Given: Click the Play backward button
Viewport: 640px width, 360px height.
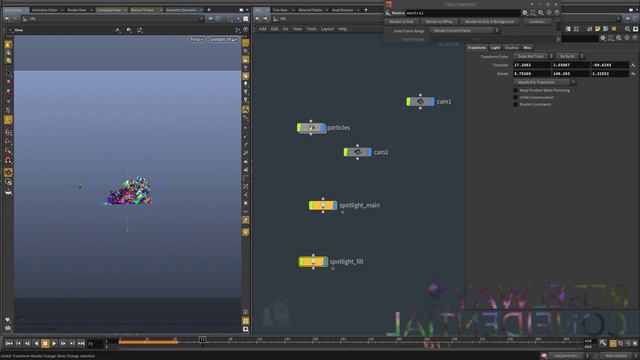Looking at the screenshot, I should (36, 344).
